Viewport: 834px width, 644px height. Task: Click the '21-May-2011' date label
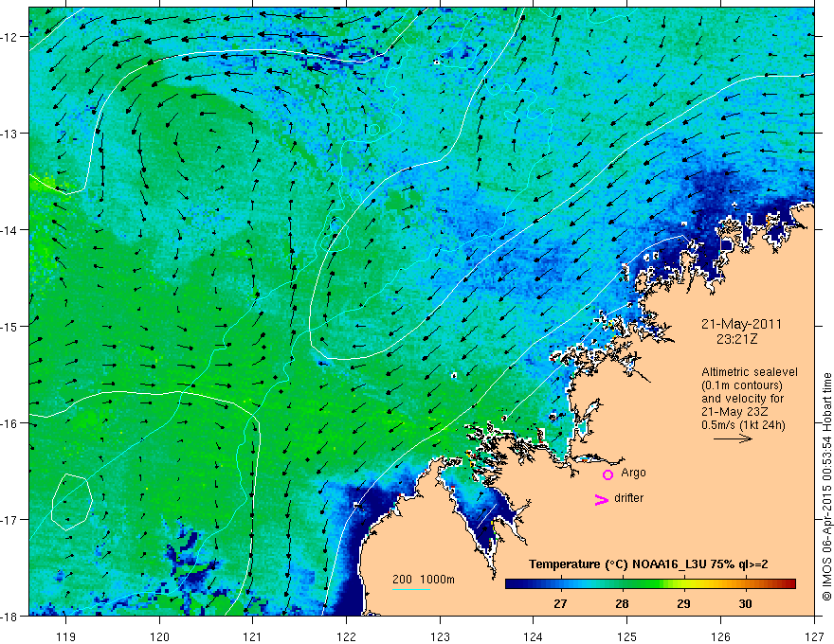(741, 324)
